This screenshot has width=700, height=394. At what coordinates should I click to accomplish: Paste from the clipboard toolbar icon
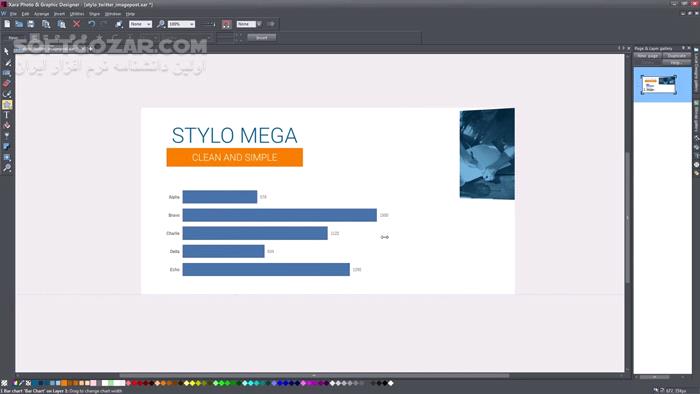(x=61, y=24)
